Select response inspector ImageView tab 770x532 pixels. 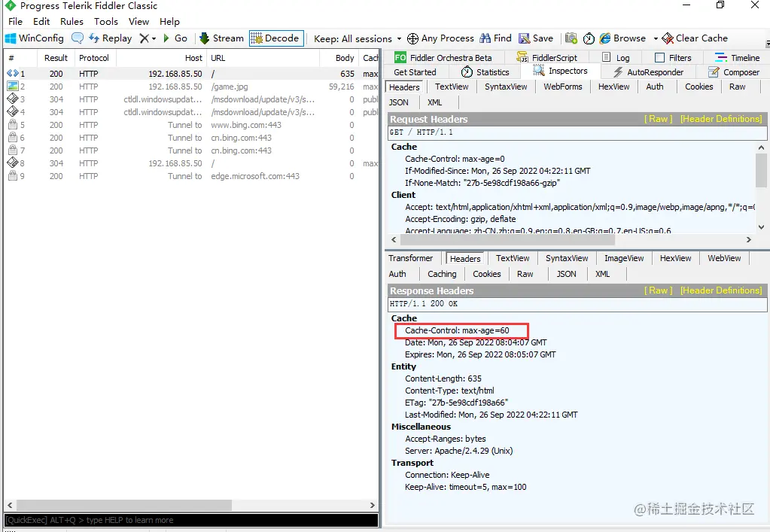tap(624, 258)
